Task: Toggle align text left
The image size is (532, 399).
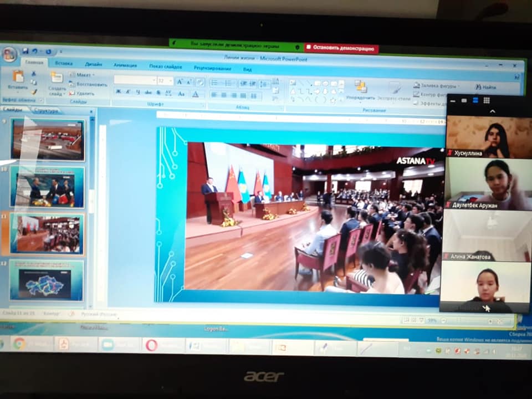Action: click(214, 95)
